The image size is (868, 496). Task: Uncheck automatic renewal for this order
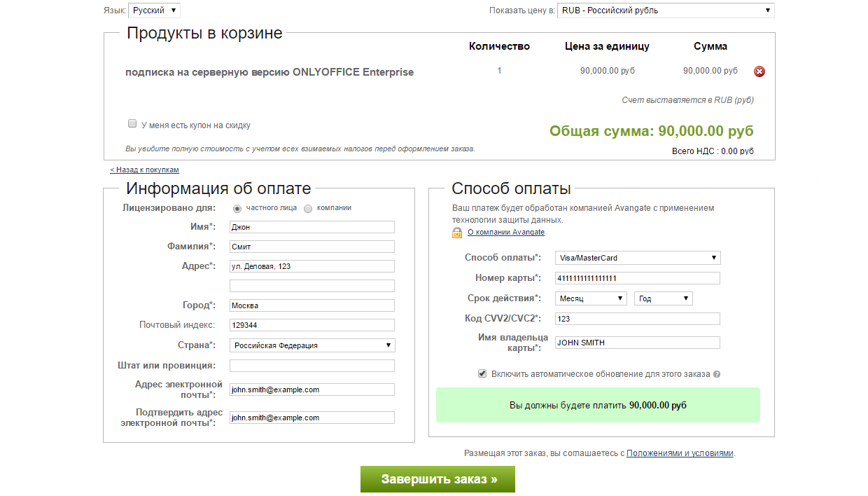482,373
